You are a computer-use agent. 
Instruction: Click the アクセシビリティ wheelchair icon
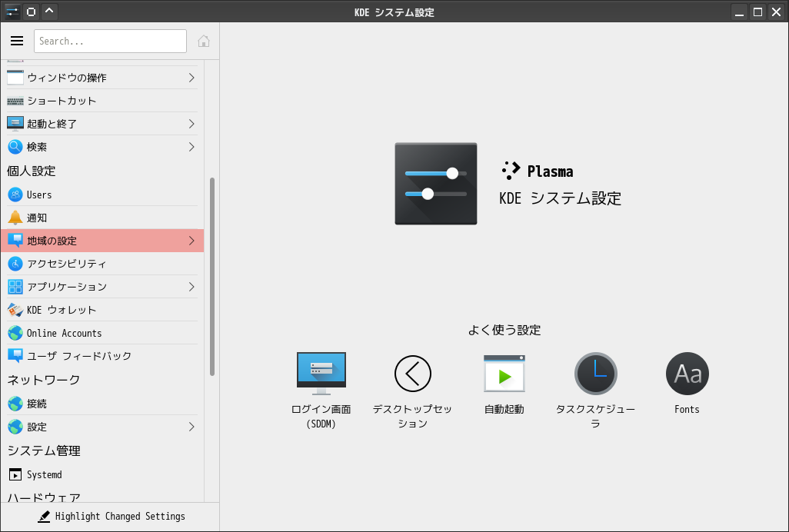click(15, 264)
